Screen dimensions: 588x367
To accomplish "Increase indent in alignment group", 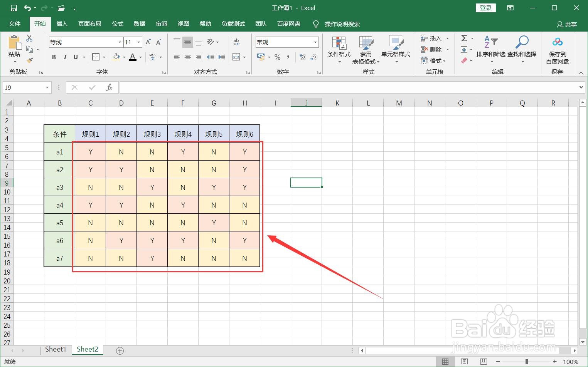I will point(221,57).
